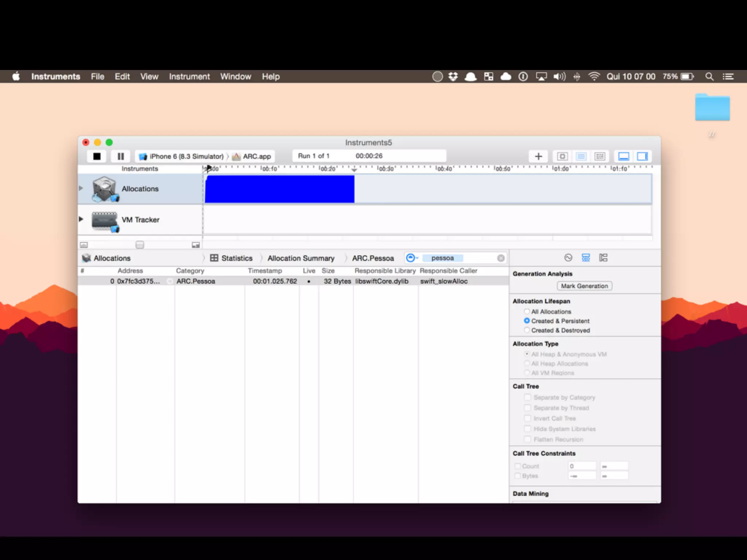Viewport: 747px width, 560px height.
Task: Open the Window menu in menu bar
Action: coord(236,77)
